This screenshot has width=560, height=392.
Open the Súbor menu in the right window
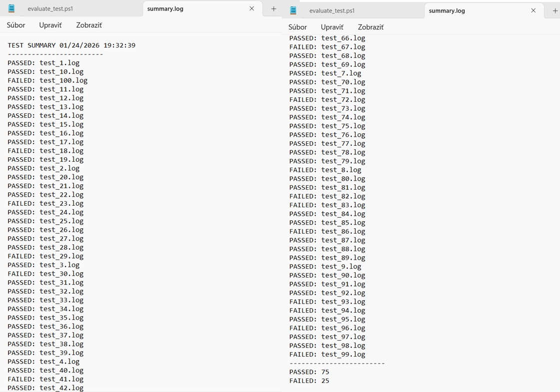pos(298,27)
